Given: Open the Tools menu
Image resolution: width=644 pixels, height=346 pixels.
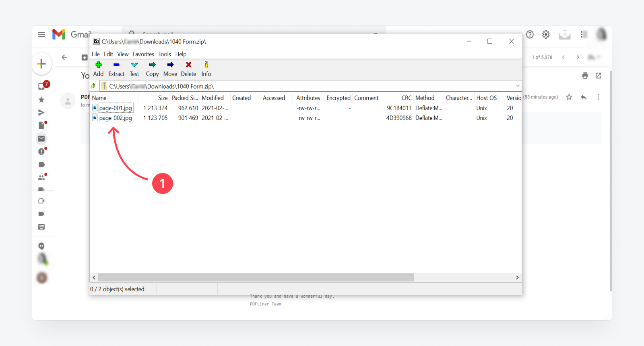Looking at the screenshot, I should (x=165, y=54).
